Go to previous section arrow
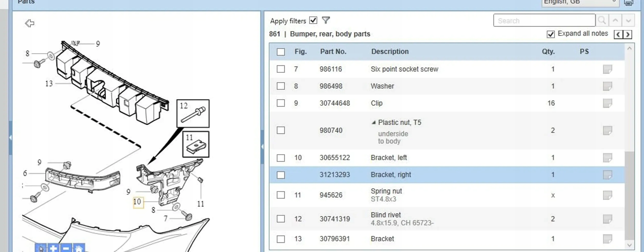Screen dimensions: 644x252 pos(618,34)
